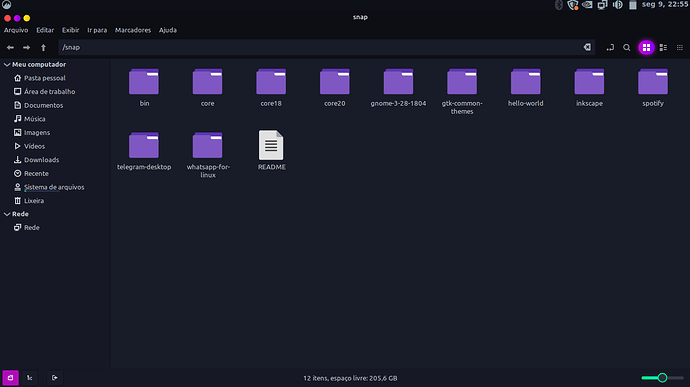The image size is (690, 387).
Task: Open the NVIDIA tray icon
Action: click(587, 5)
